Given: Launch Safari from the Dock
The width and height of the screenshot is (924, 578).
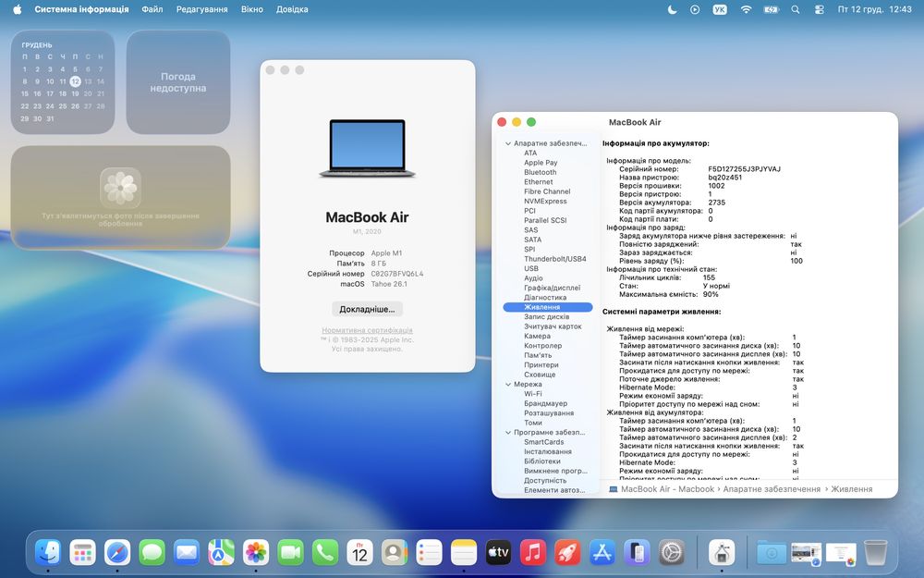Looking at the screenshot, I should 117,553.
